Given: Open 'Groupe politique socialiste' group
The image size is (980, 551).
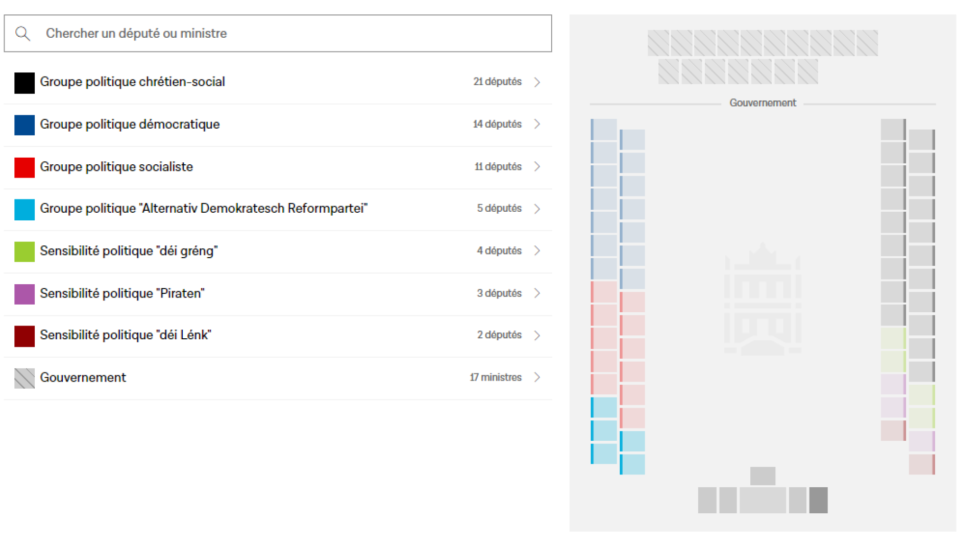Looking at the screenshot, I should pyautogui.click(x=278, y=167).
